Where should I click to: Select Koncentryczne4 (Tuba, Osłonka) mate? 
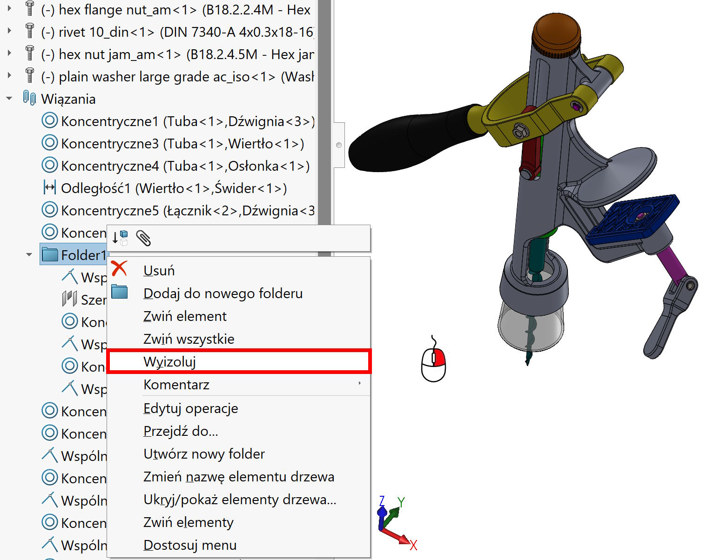tap(185, 166)
